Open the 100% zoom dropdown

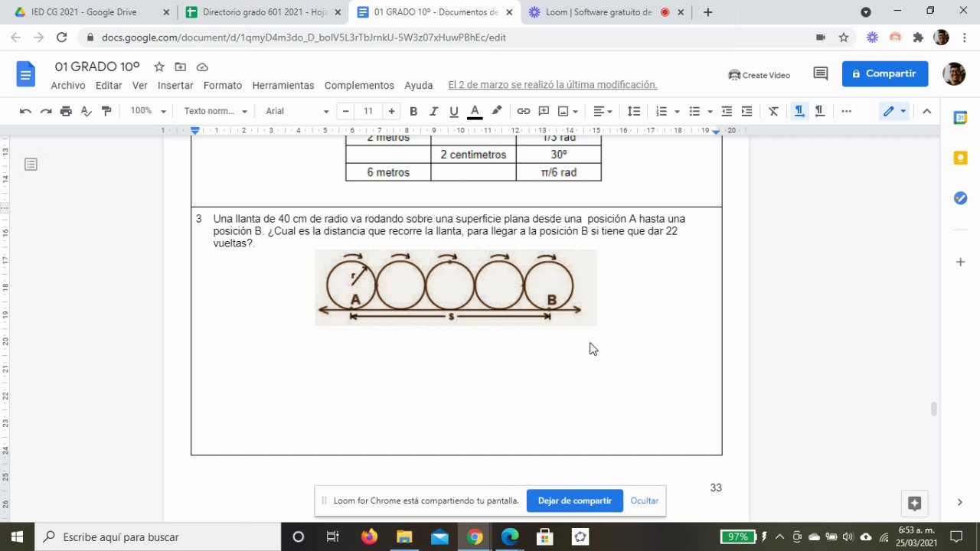(x=148, y=111)
